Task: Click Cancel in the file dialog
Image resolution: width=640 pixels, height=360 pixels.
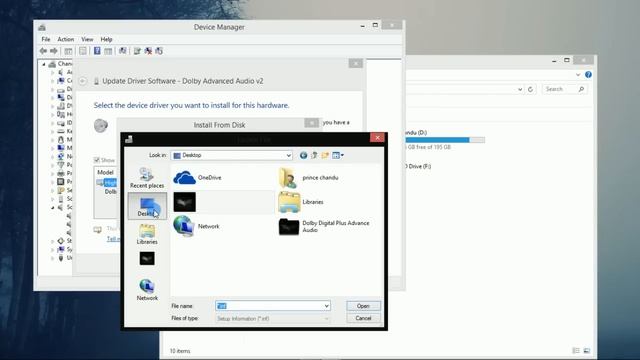Action: coord(363,318)
